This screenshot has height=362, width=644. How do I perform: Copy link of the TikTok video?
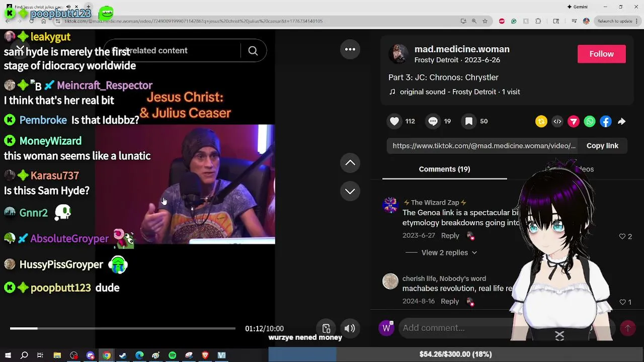[x=602, y=146]
